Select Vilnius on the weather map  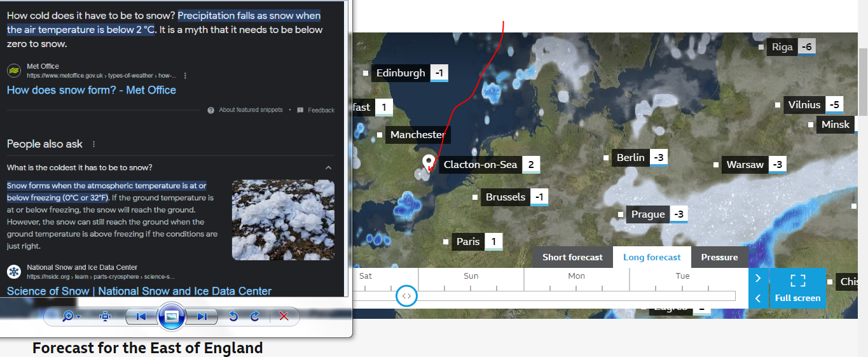[804, 104]
